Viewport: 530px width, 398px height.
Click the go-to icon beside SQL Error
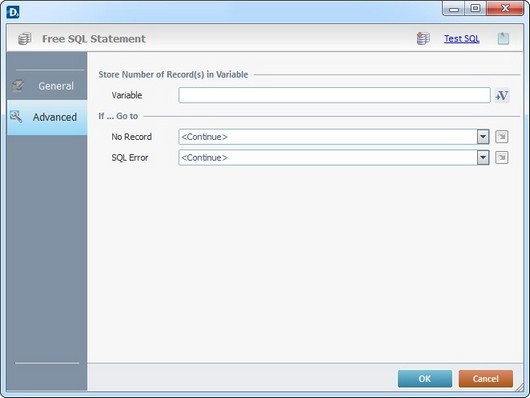[x=502, y=158]
